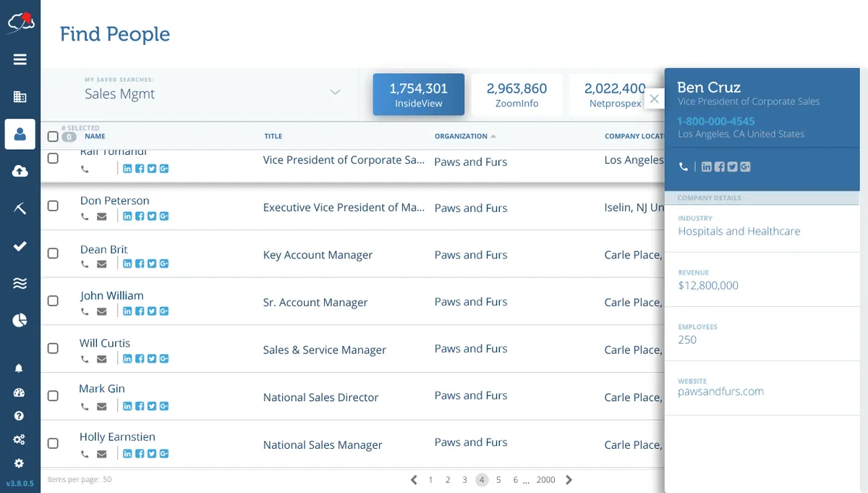Viewport: 868px width, 493px height.
Task: Open Facebook icon in Ben Cruz panel
Action: (x=720, y=167)
